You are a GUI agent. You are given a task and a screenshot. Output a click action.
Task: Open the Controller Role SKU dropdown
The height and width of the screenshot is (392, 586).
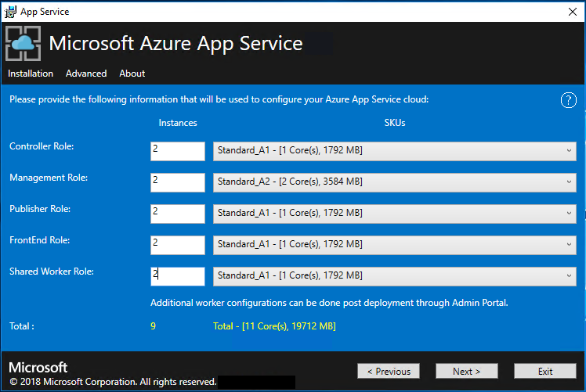click(395, 151)
